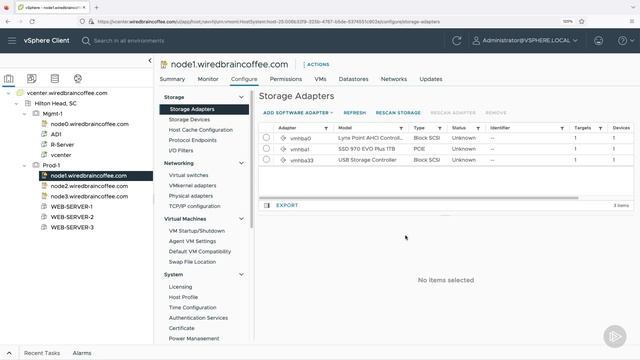This screenshot has height=360, width=640.
Task: Collapse the left navigation pane arrow
Action: point(150,60)
